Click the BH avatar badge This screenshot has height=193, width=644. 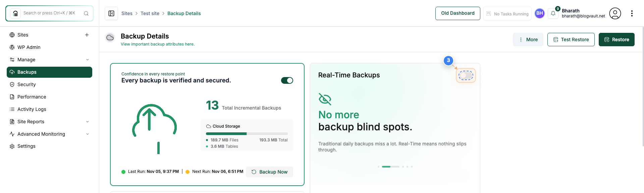click(x=540, y=13)
